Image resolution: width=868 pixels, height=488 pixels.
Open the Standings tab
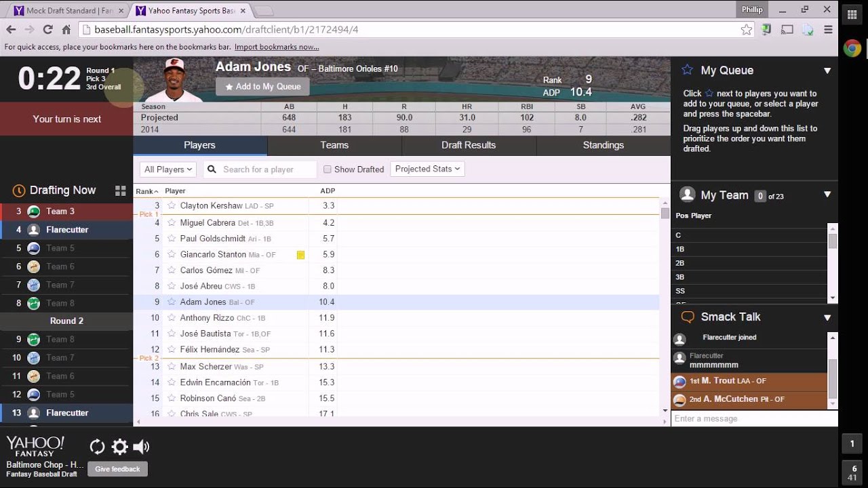coord(603,145)
